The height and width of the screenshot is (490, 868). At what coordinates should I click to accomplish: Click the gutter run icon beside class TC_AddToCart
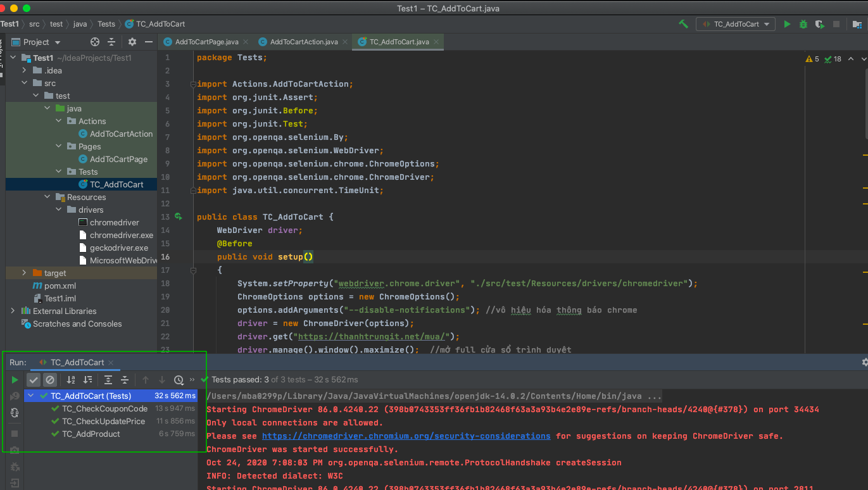[179, 217]
